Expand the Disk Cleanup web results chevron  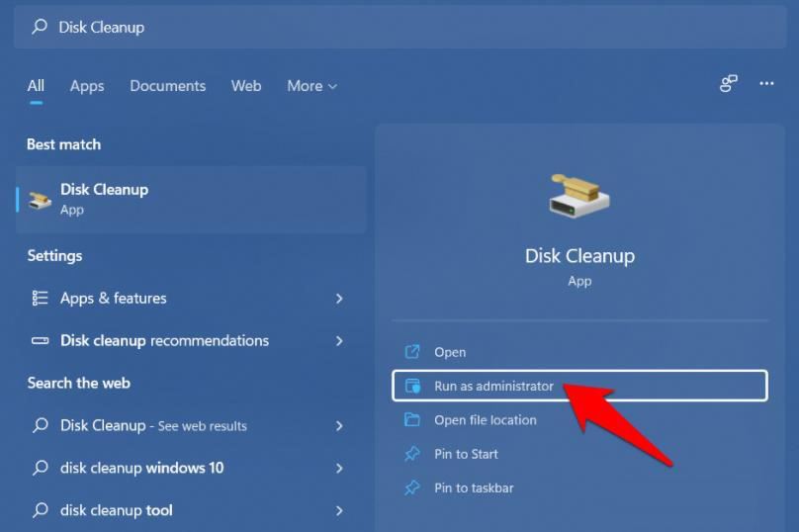point(339,426)
